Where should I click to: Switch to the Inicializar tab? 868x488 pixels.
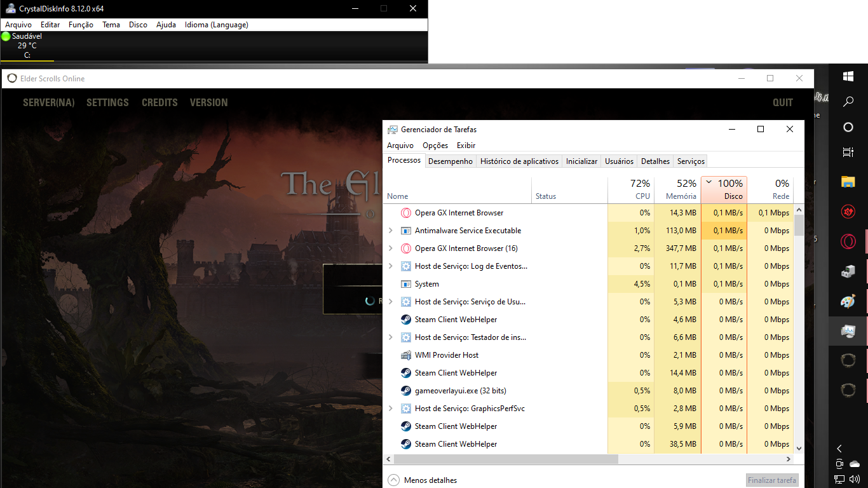click(582, 161)
